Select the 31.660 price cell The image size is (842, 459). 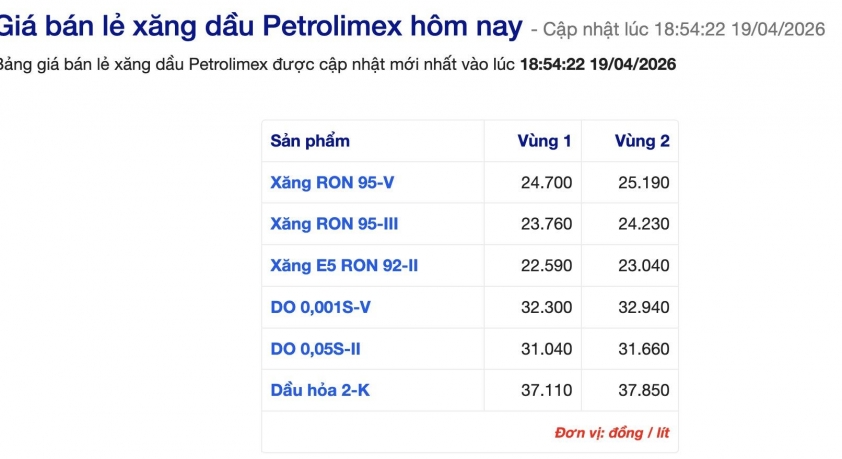click(x=644, y=348)
